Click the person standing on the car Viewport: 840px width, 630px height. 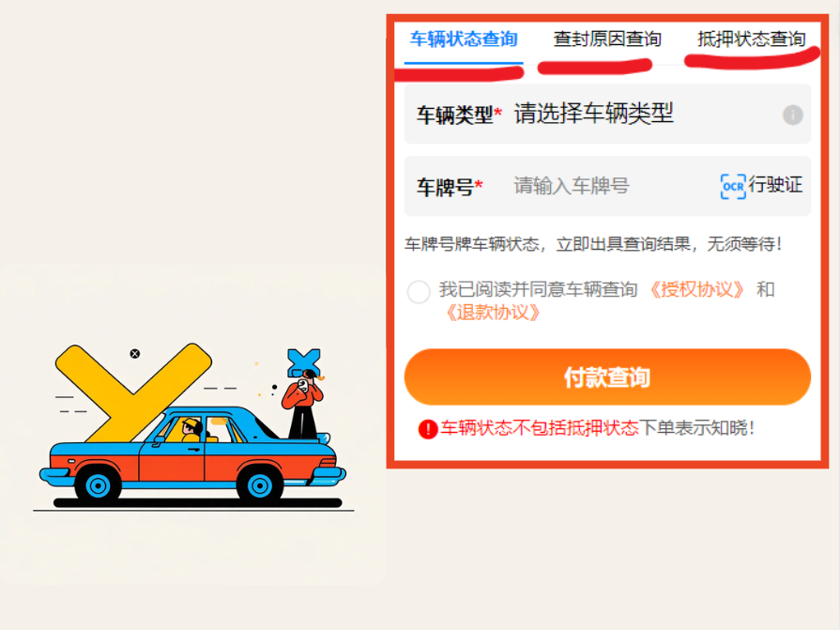(x=303, y=405)
